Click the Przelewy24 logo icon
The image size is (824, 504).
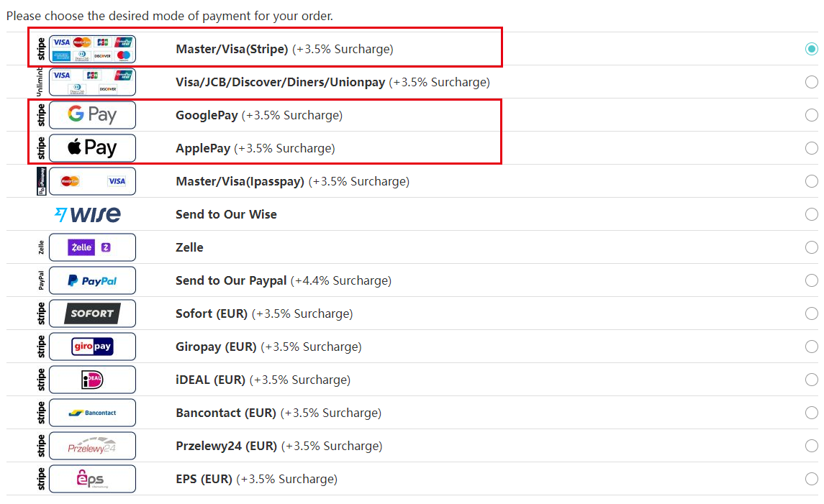point(92,446)
